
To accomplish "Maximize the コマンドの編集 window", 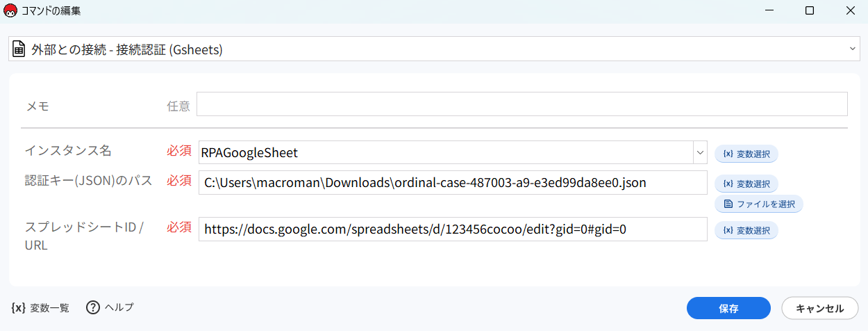I will click(x=810, y=10).
